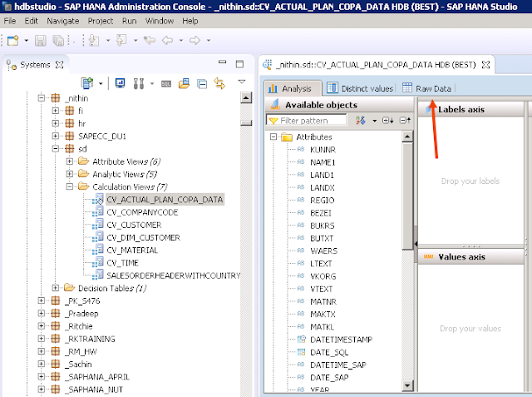This screenshot has width=532, height=397.
Task: Maximize the Systems panel
Action: tap(240, 64)
